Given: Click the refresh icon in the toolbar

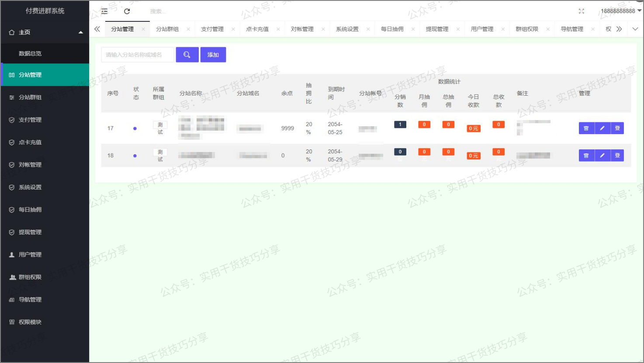Looking at the screenshot, I should [x=127, y=11].
